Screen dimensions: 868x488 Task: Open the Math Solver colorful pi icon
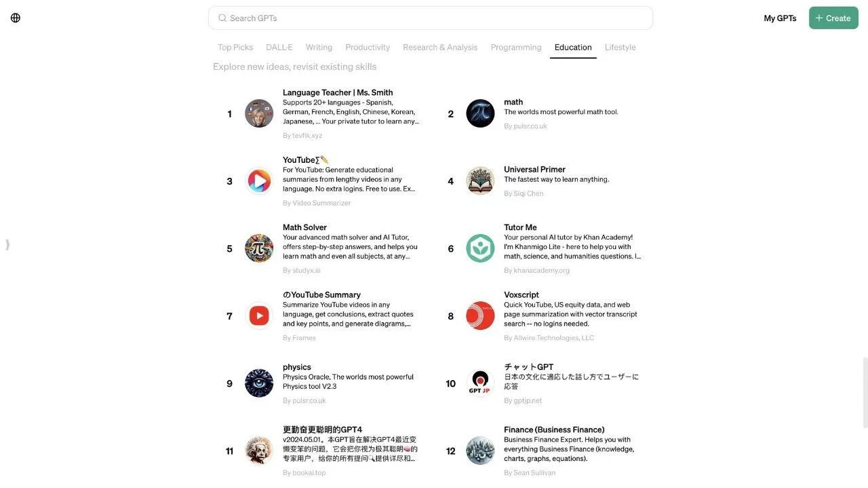point(259,248)
